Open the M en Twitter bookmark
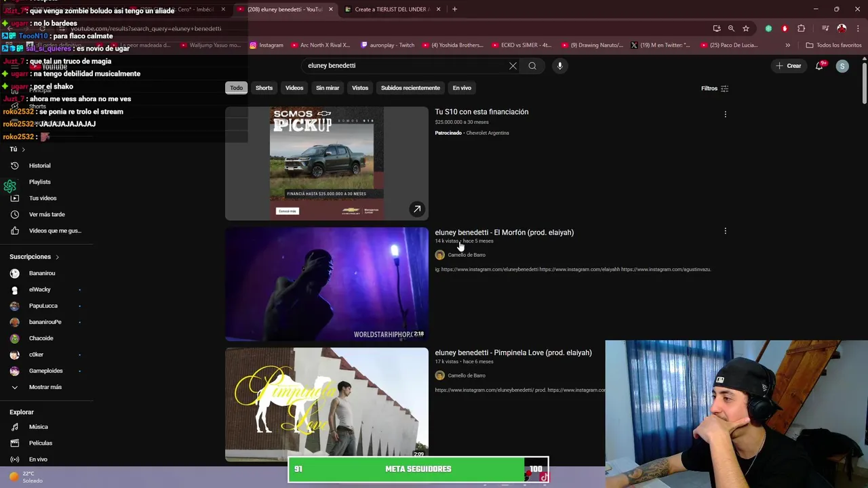 click(660, 45)
